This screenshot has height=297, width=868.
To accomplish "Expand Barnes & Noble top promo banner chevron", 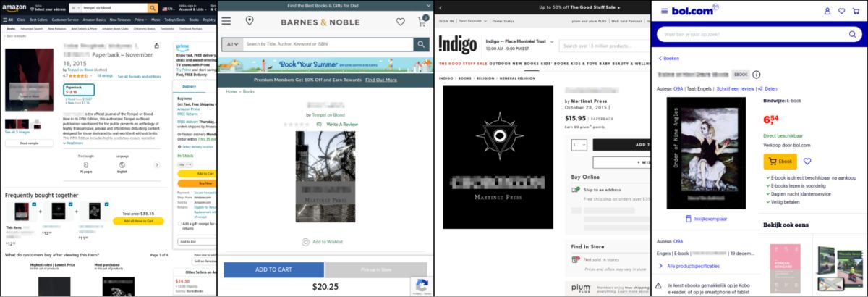I will 427,5.
